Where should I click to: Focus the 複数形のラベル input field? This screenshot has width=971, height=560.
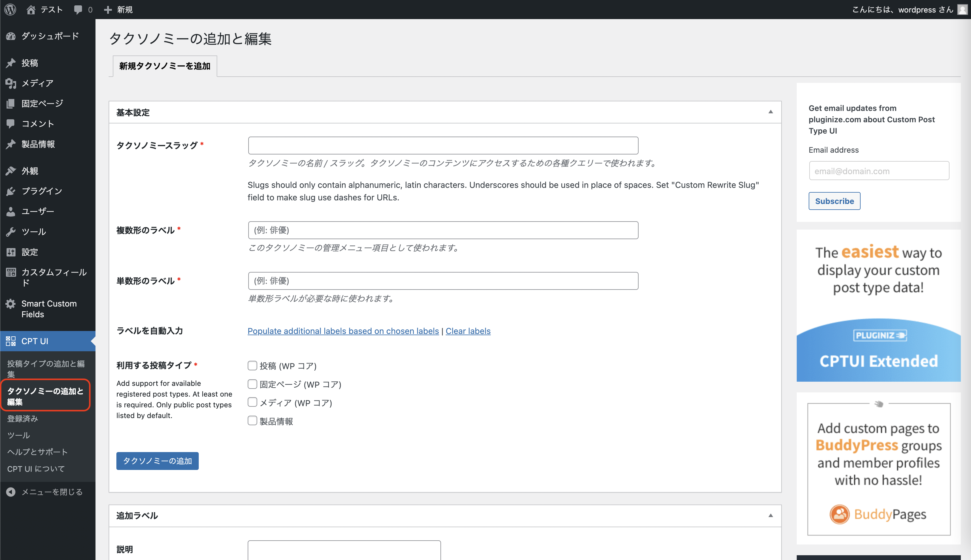tap(443, 230)
